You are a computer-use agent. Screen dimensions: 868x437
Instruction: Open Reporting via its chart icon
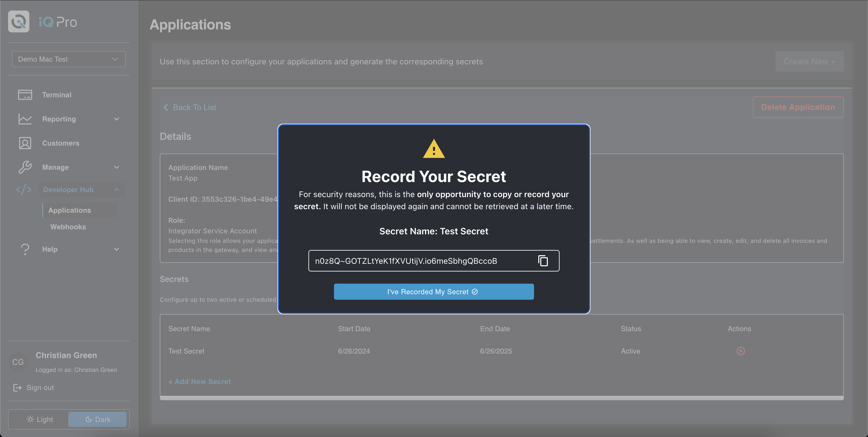point(25,119)
